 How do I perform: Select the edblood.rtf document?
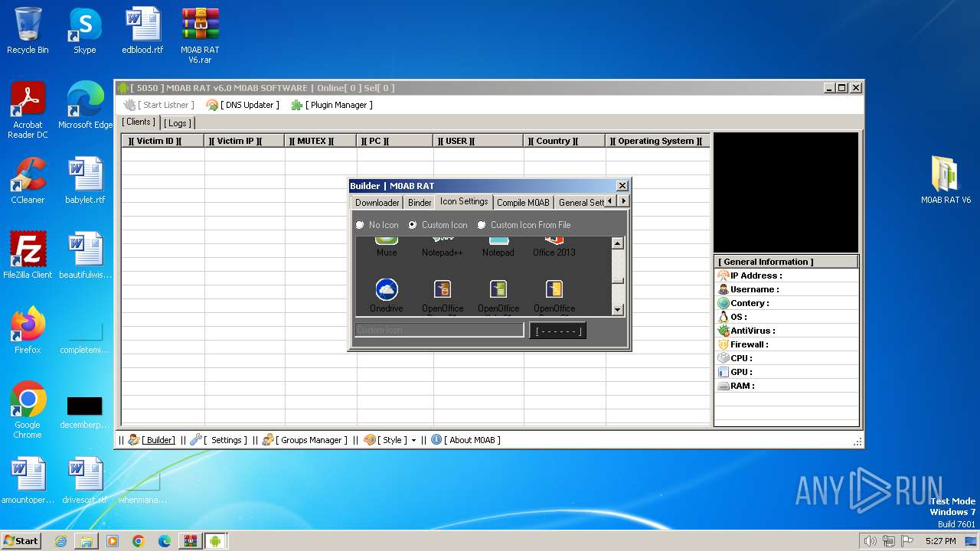pos(142,31)
